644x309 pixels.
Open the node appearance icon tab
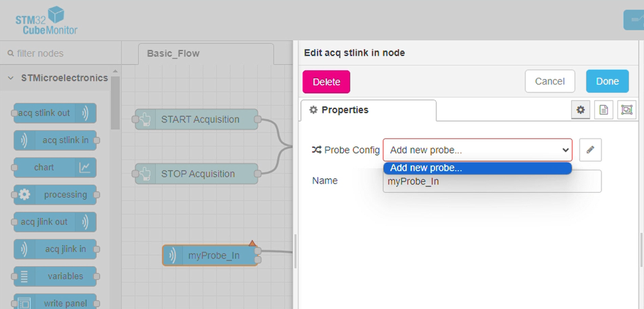(x=627, y=110)
